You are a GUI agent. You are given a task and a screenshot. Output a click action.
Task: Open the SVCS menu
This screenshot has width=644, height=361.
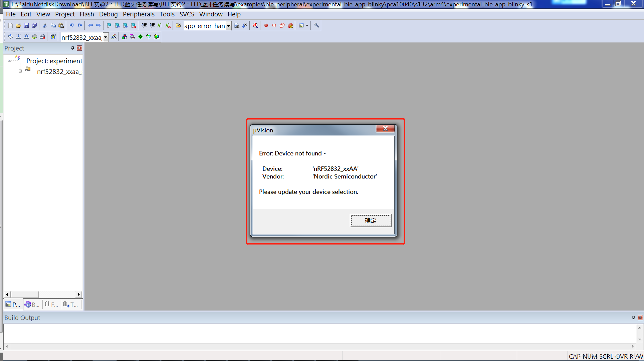pos(187,14)
